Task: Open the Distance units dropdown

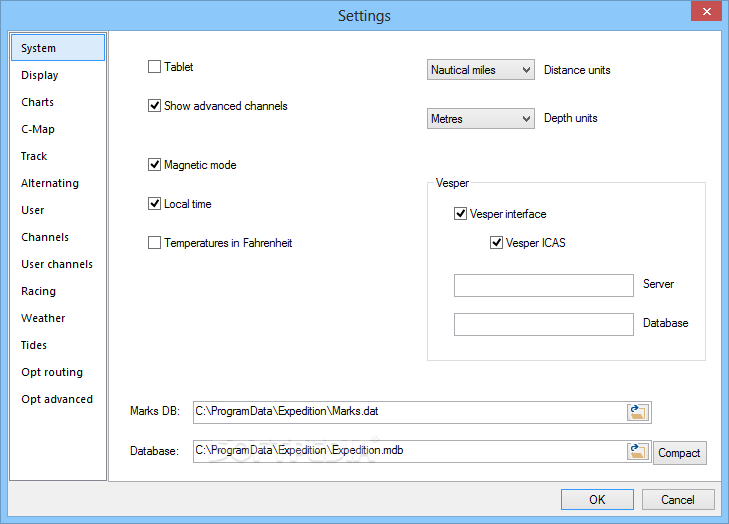Action: coord(481,70)
